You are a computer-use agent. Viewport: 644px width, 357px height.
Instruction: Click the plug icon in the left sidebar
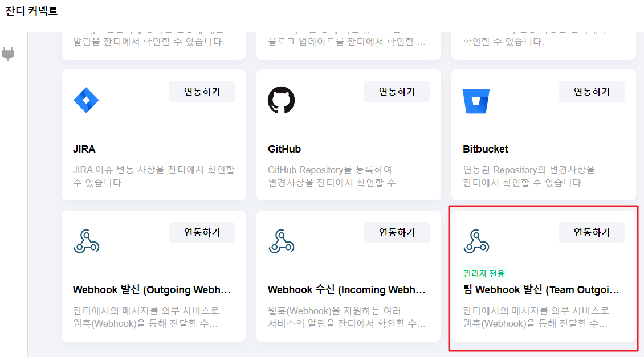8,54
